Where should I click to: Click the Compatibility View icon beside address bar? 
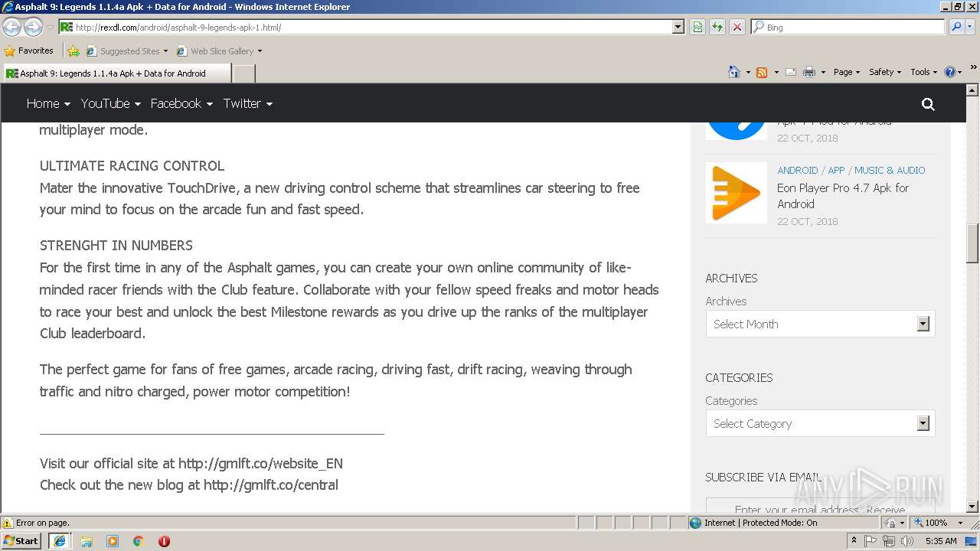click(697, 27)
